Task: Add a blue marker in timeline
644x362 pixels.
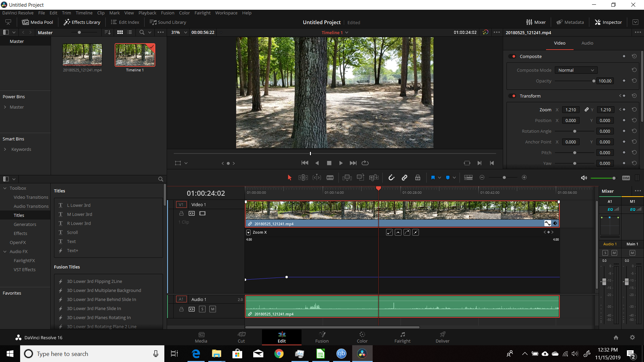Action: 447,178
